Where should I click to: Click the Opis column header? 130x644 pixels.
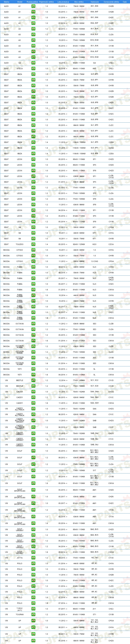click(x=125, y=2)
